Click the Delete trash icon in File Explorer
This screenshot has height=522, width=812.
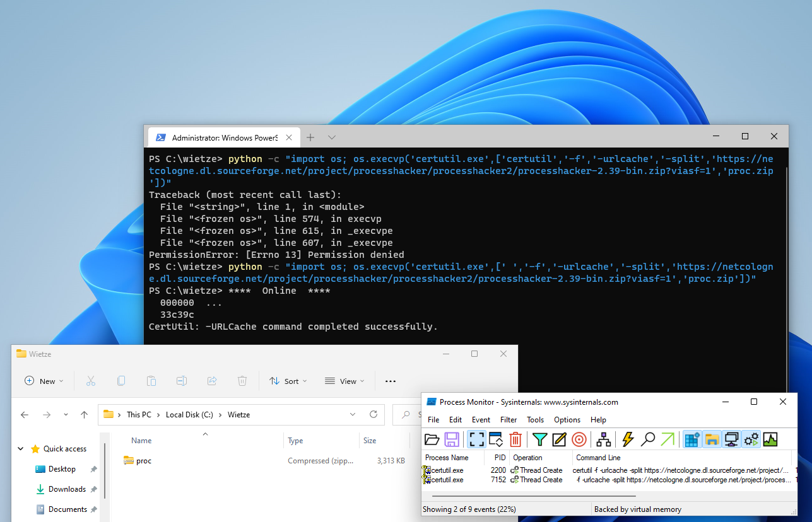(x=242, y=381)
